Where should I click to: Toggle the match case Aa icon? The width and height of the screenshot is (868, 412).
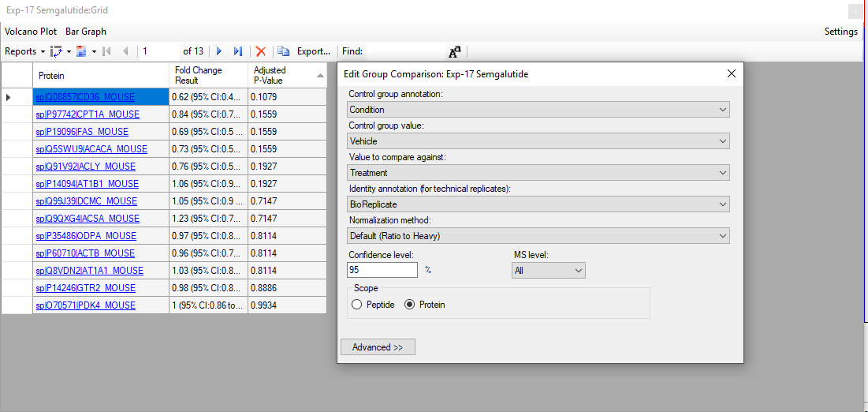coord(454,52)
